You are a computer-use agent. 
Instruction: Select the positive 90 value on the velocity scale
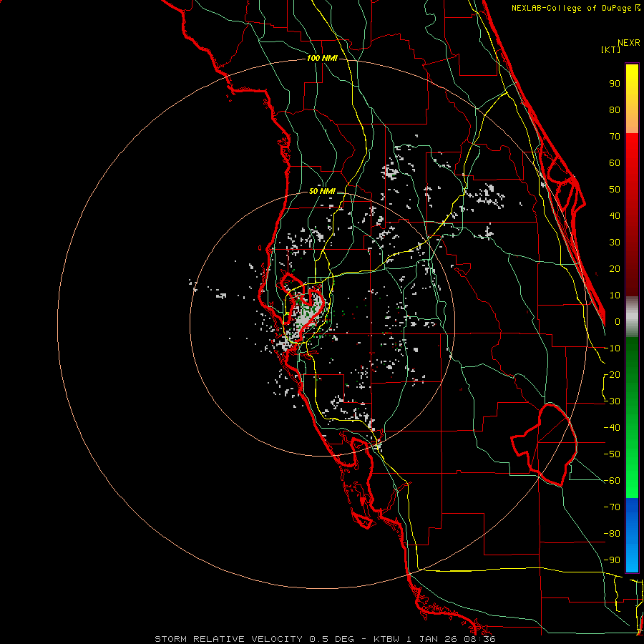pyautogui.click(x=615, y=84)
